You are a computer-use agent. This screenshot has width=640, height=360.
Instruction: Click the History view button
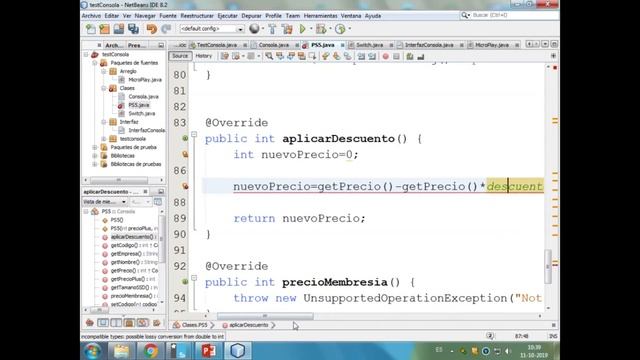coord(203,56)
